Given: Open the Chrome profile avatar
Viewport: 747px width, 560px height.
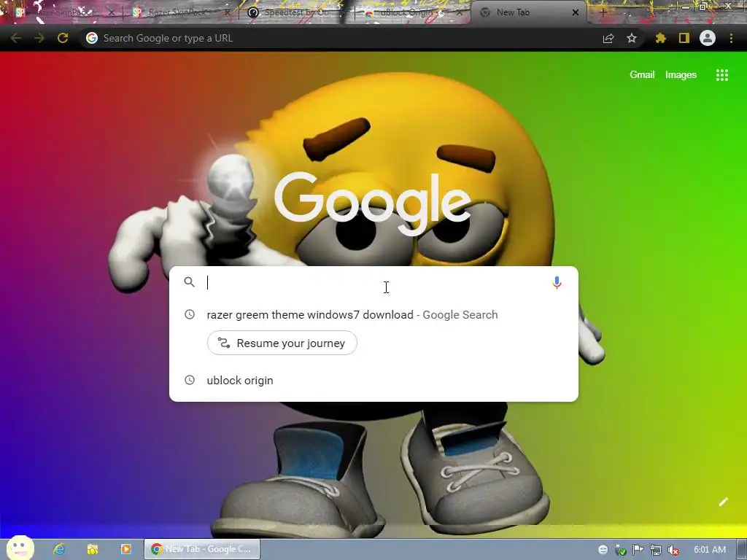Looking at the screenshot, I should (708, 38).
